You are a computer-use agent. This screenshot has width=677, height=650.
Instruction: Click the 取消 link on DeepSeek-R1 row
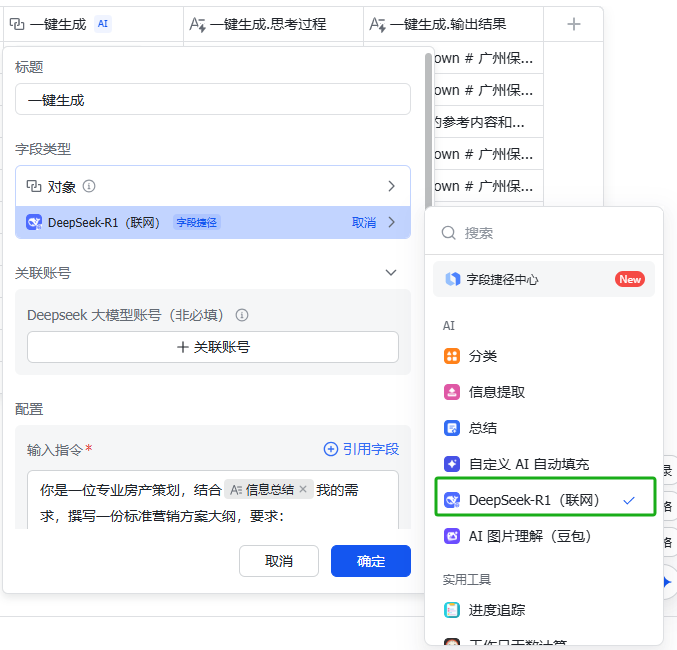pos(364,222)
